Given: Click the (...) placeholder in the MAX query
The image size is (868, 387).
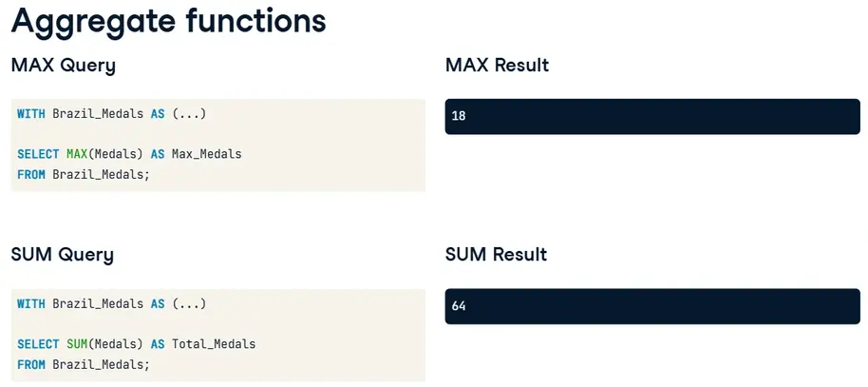Looking at the screenshot, I should click(189, 114).
